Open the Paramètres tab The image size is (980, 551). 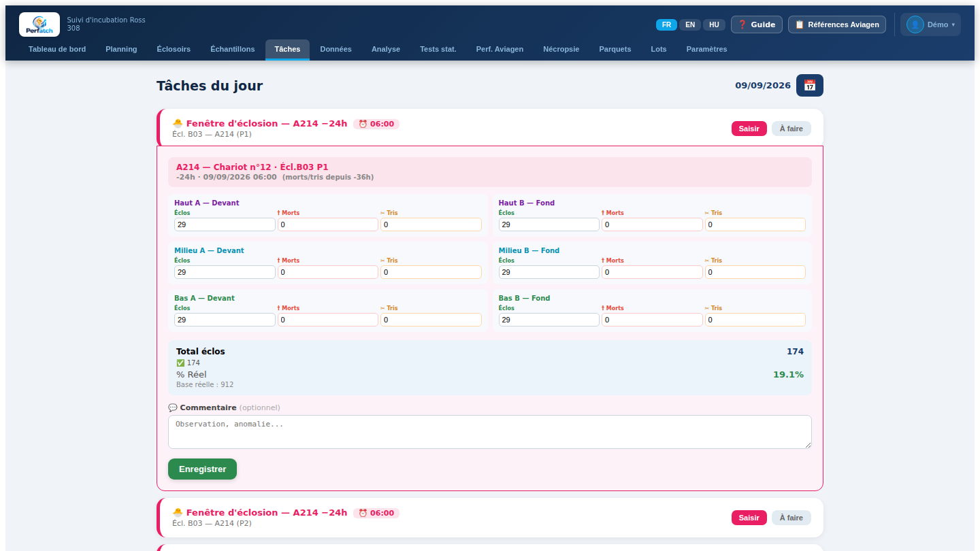[x=706, y=49]
